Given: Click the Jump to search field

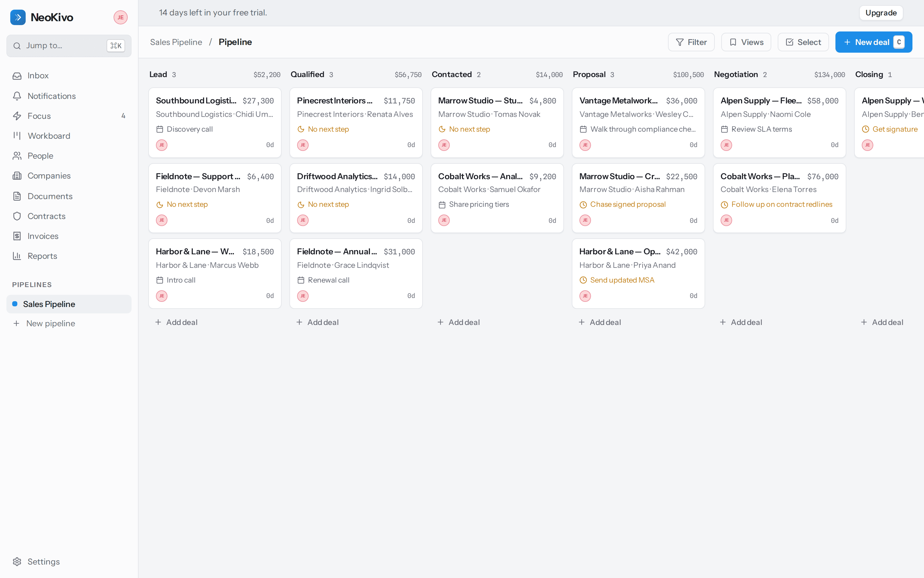Looking at the screenshot, I should (x=69, y=46).
